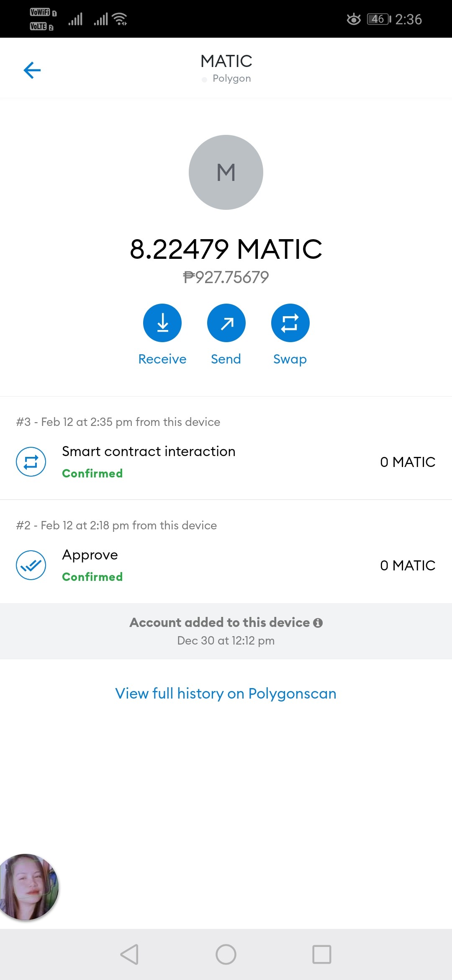Viewport: 452px width, 980px height.
Task: Tap the floating profile photo bubble
Action: click(28, 887)
